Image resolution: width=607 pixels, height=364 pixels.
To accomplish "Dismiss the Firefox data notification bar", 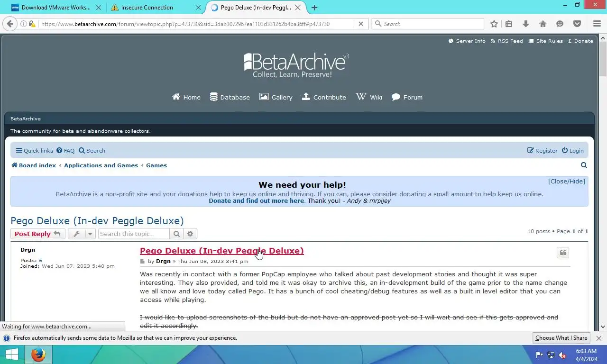I will pos(598,338).
